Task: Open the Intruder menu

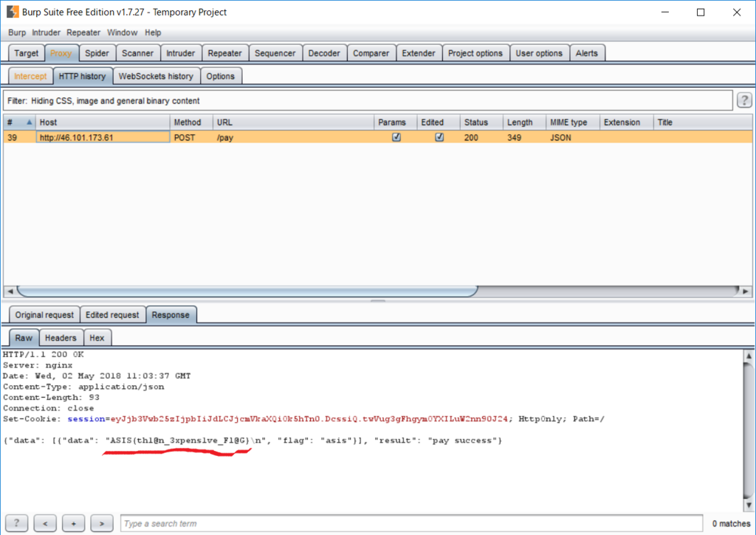Action: (x=47, y=32)
